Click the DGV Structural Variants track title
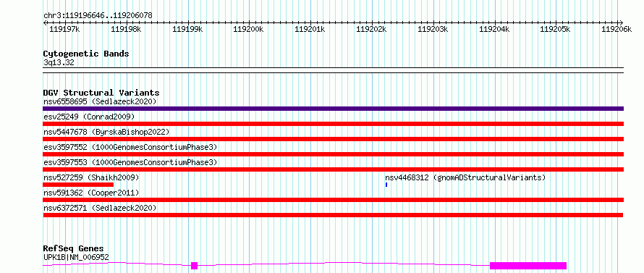Screen dimensions: 644x273 pyautogui.click(x=101, y=93)
